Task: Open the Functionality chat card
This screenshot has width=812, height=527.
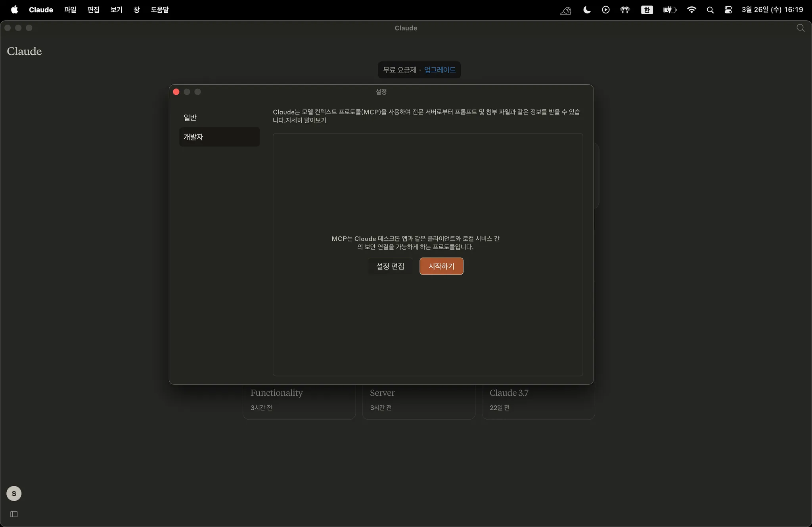Action: tap(299, 402)
